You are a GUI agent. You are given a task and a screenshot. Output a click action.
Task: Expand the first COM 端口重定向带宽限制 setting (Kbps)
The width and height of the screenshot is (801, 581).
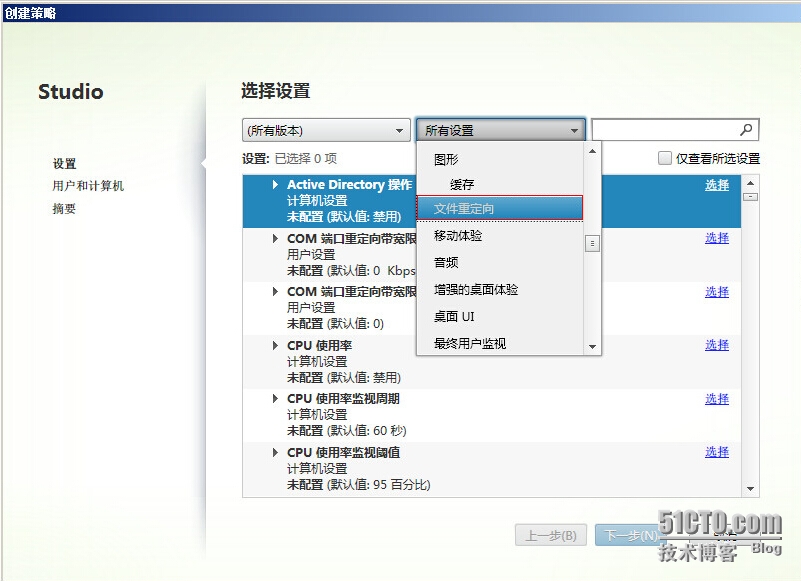275,239
